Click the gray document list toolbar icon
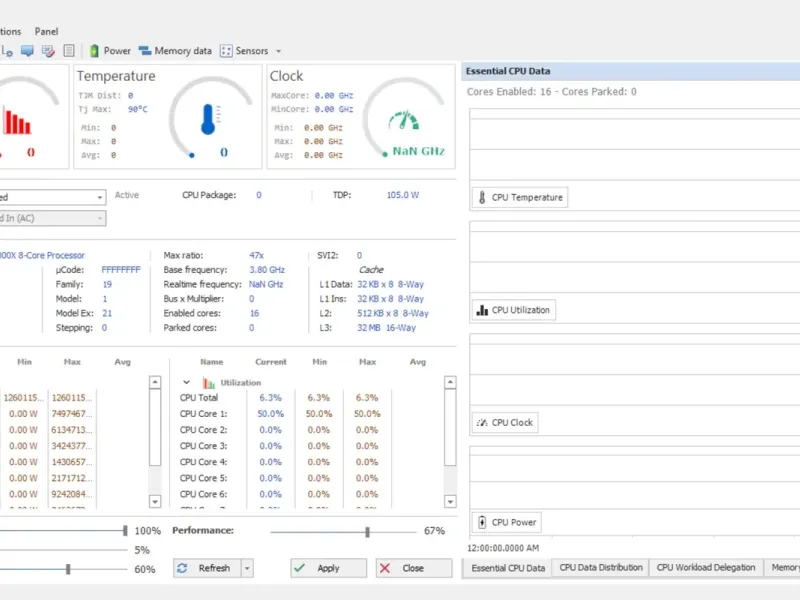 point(69,51)
